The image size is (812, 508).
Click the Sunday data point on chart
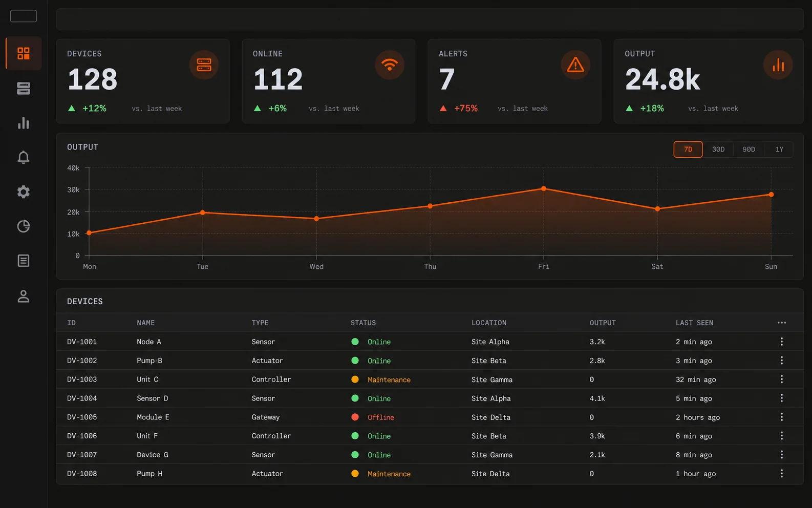(771, 195)
